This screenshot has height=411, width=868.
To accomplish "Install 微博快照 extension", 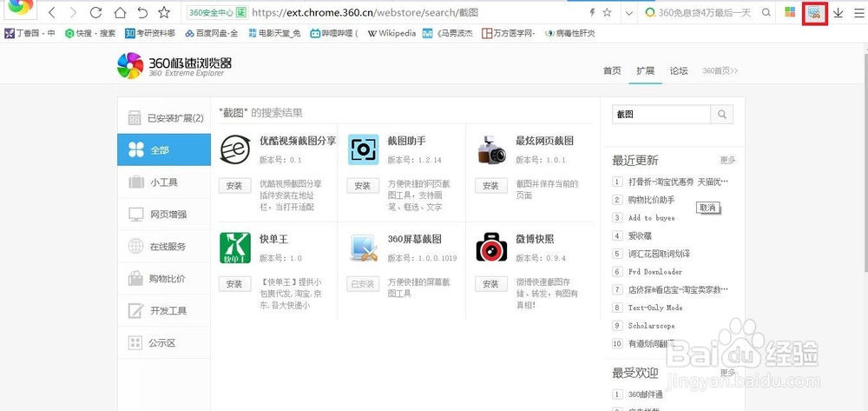I will click(x=491, y=284).
